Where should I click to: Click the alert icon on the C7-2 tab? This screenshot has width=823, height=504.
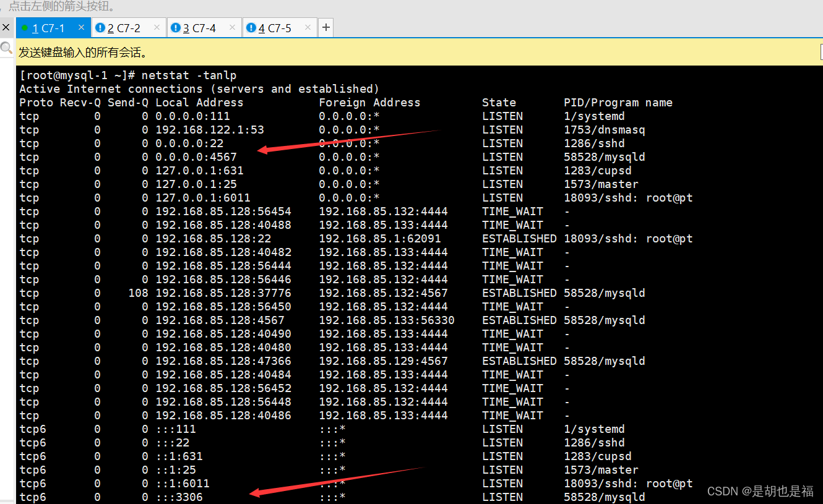pos(100,27)
